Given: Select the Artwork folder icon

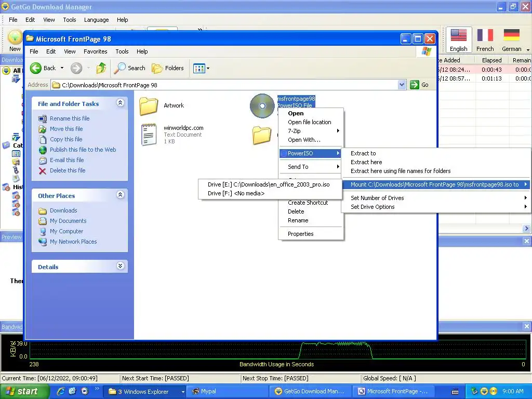Looking at the screenshot, I should (x=149, y=106).
